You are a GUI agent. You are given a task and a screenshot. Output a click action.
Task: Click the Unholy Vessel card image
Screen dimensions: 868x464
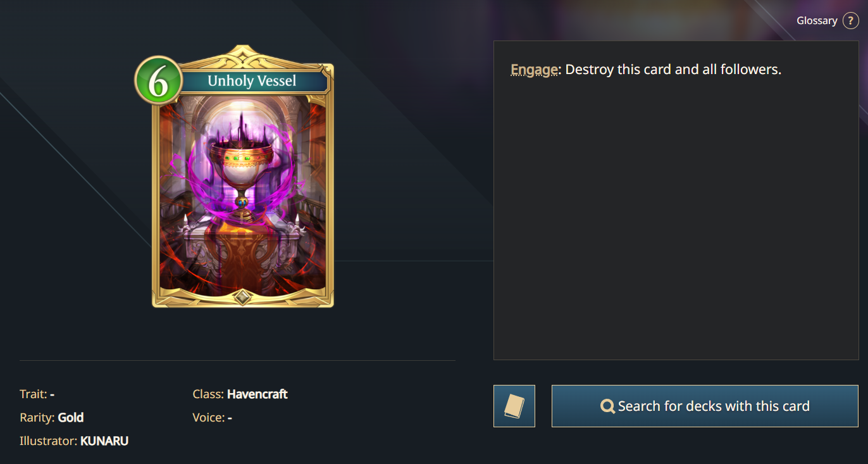[242, 176]
